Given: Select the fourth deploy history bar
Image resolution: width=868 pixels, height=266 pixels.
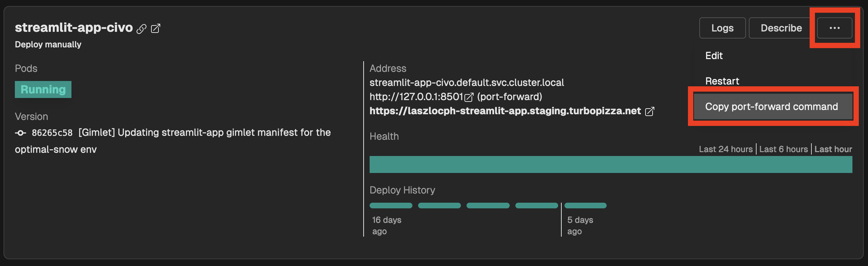Looking at the screenshot, I should [537, 206].
